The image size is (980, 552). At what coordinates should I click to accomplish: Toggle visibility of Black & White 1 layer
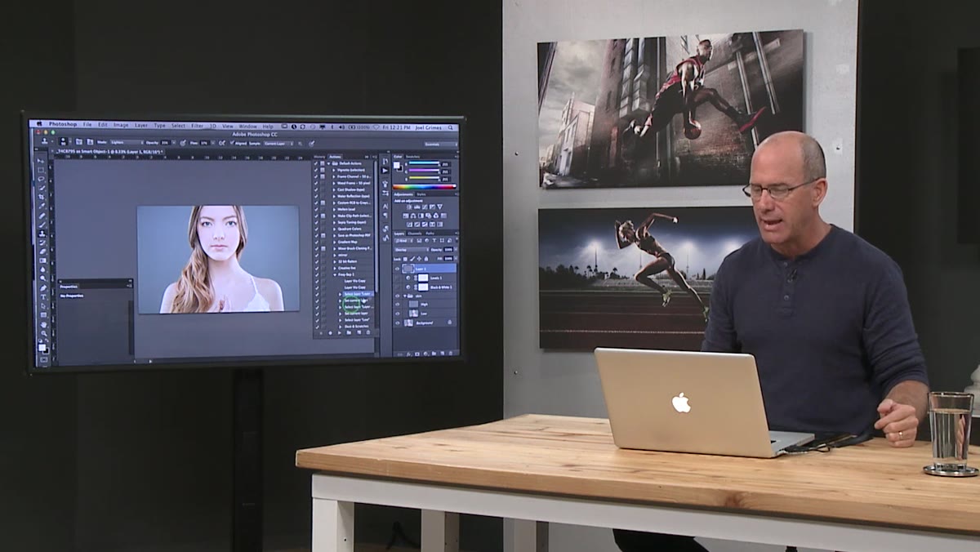[x=398, y=287]
